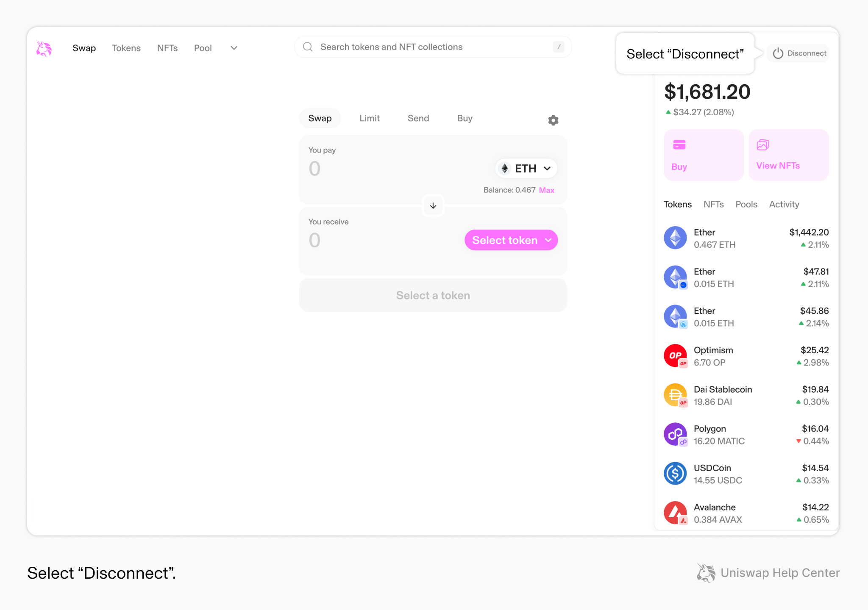Click the 6.70 OP amount
This screenshot has width=868, height=610.
(709, 363)
